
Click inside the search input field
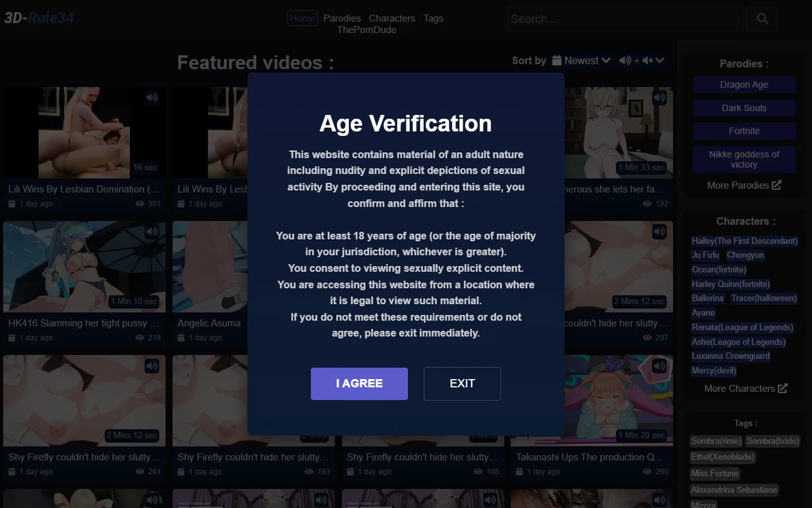coord(625,19)
